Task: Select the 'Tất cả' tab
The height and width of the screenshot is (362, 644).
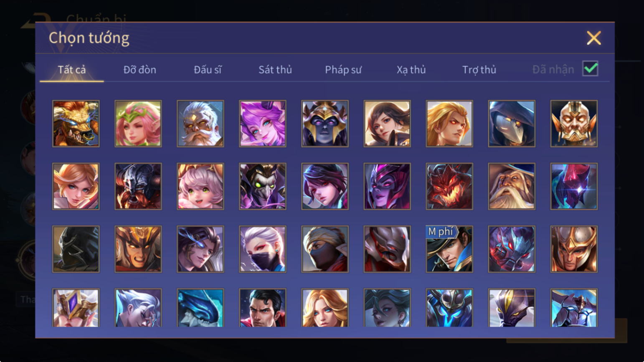Action: (72, 70)
